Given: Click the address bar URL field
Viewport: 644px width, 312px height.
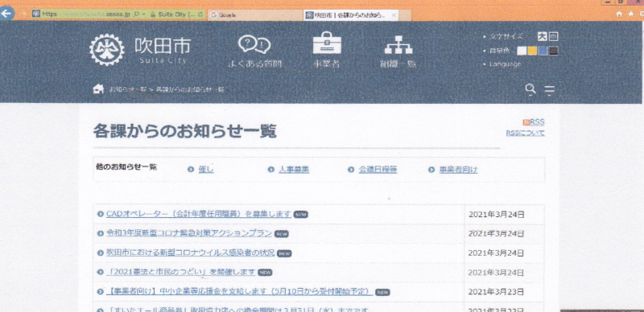Looking at the screenshot, I should coord(86,14).
